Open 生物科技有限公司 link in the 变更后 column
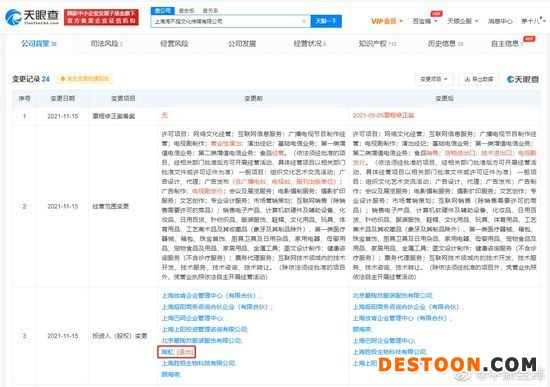This screenshot has height=387, width=550. [x=390, y=352]
